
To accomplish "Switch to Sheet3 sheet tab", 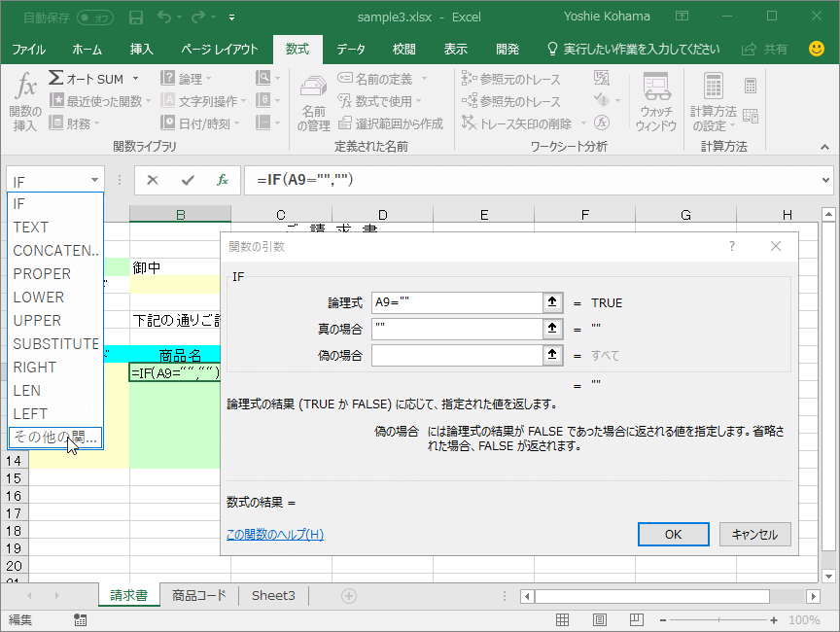I will coord(273,596).
